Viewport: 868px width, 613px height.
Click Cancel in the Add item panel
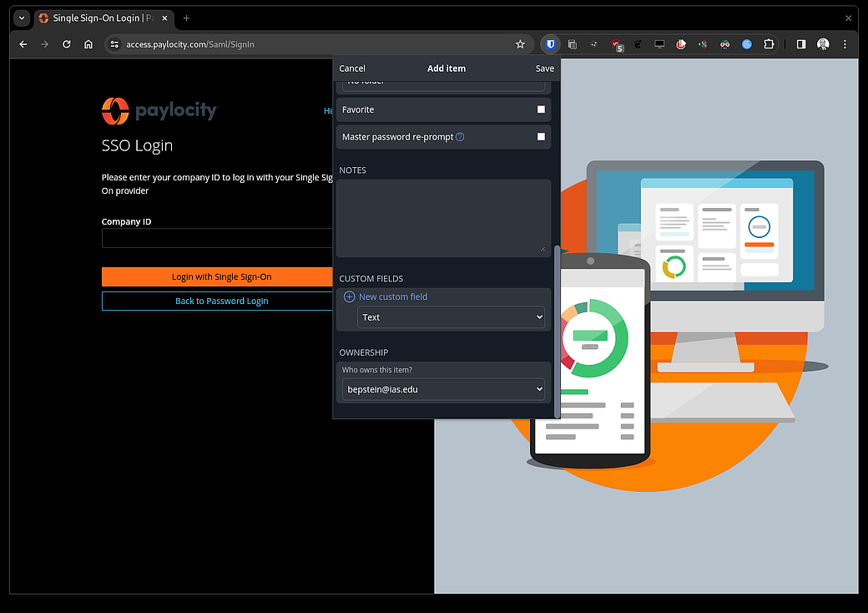pyautogui.click(x=352, y=68)
